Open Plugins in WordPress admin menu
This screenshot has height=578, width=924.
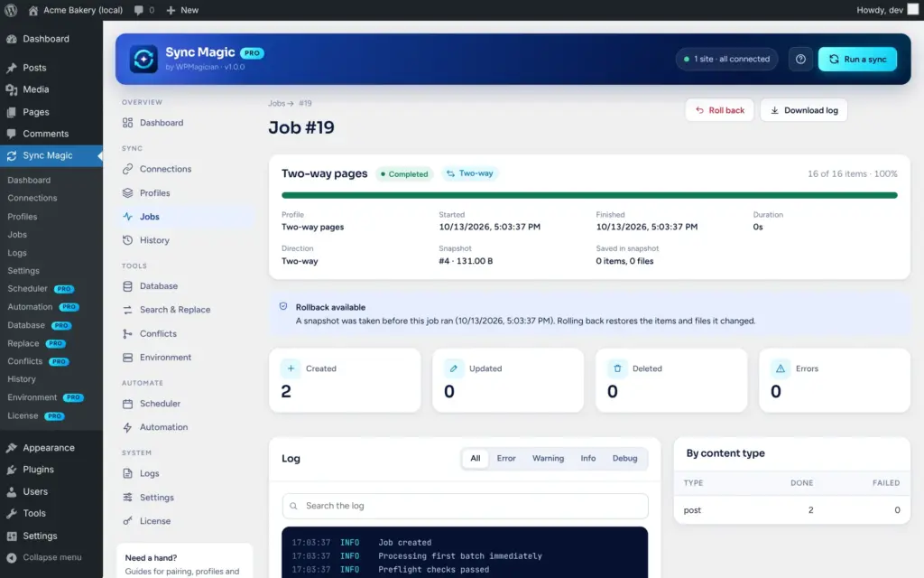pos(51,470)
